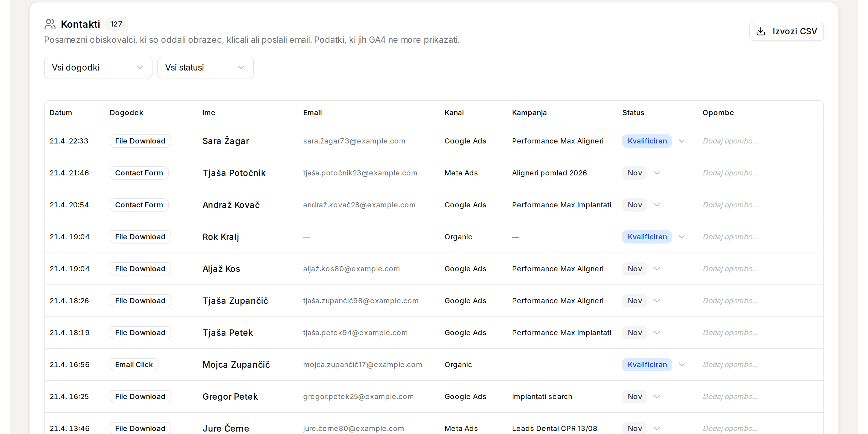
Task: Select the name Aljaž Kos
Action: click(x=222, y=269)
